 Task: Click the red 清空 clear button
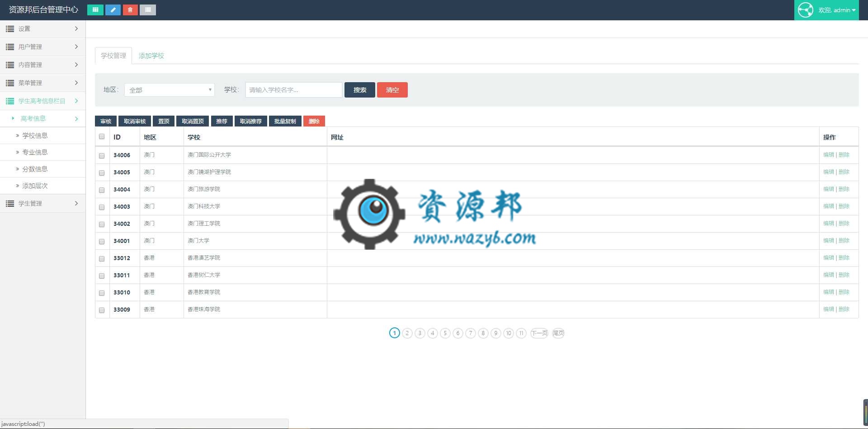pyautogui.click(x=392, y=90)
